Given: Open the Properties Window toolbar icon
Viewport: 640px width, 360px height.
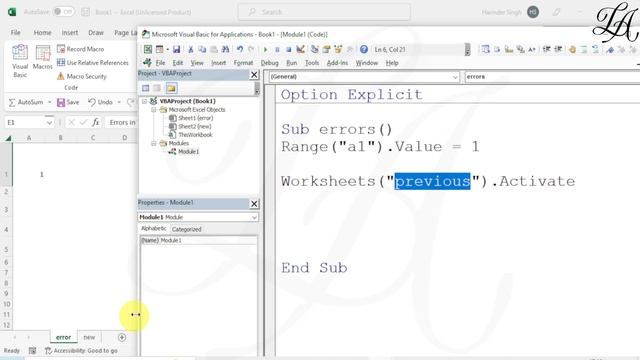Looking at the screenshot, I should tap(326, 49).
